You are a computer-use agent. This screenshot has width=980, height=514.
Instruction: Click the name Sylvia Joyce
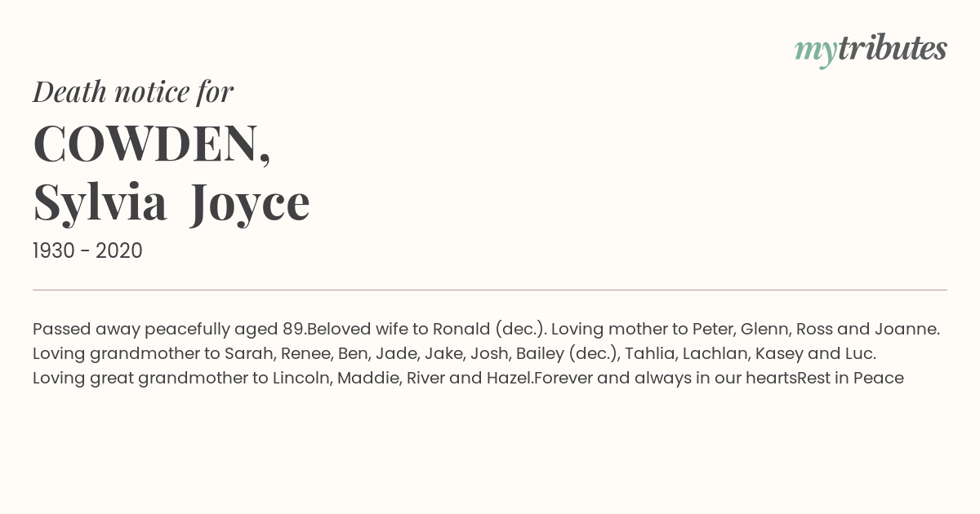[x=171, y=202]
